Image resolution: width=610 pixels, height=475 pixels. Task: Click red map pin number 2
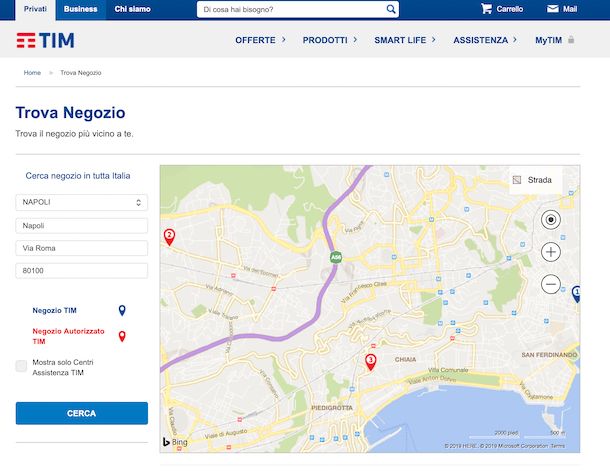tap(169, 237)
